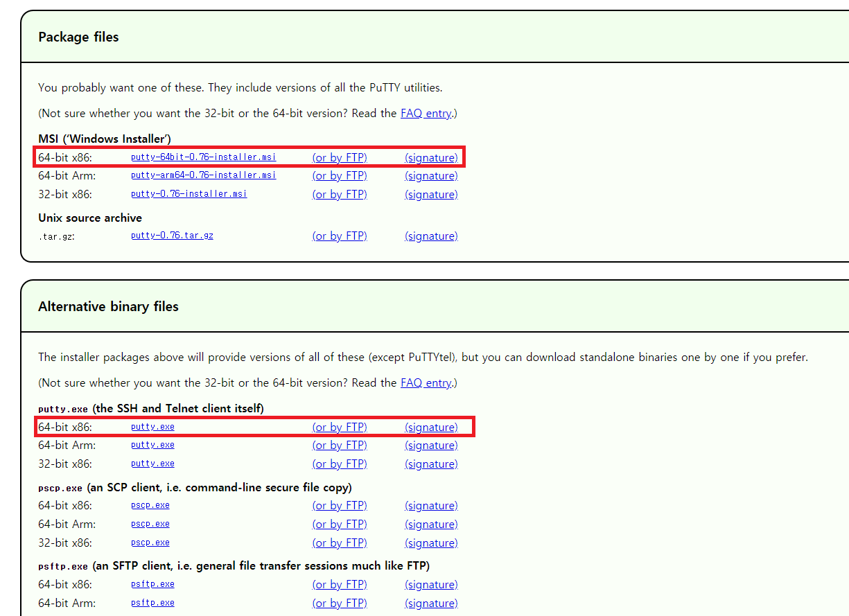The image size is (849, 616).
Task: Download 64-bit x86 psftp.exe
Action: tap(152, 584)
